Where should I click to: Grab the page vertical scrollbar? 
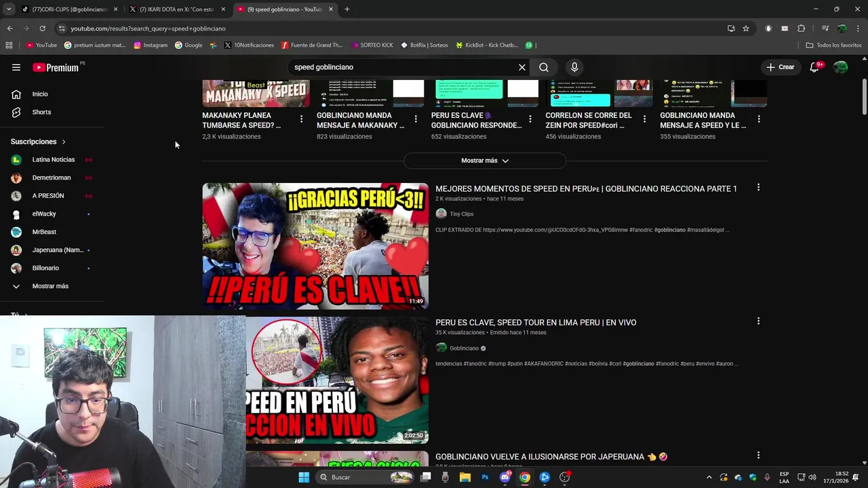(x=865, y=98)
